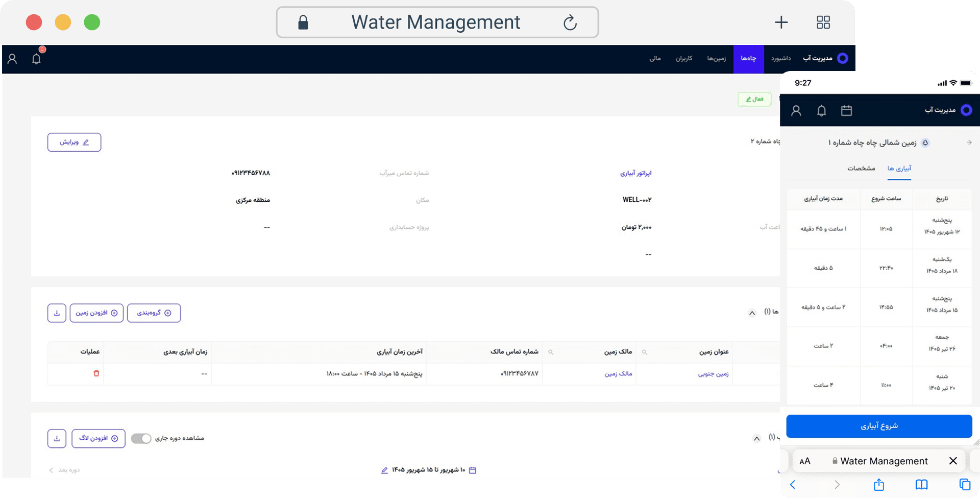Open the زمین جنوبی land link

(713, 374)
